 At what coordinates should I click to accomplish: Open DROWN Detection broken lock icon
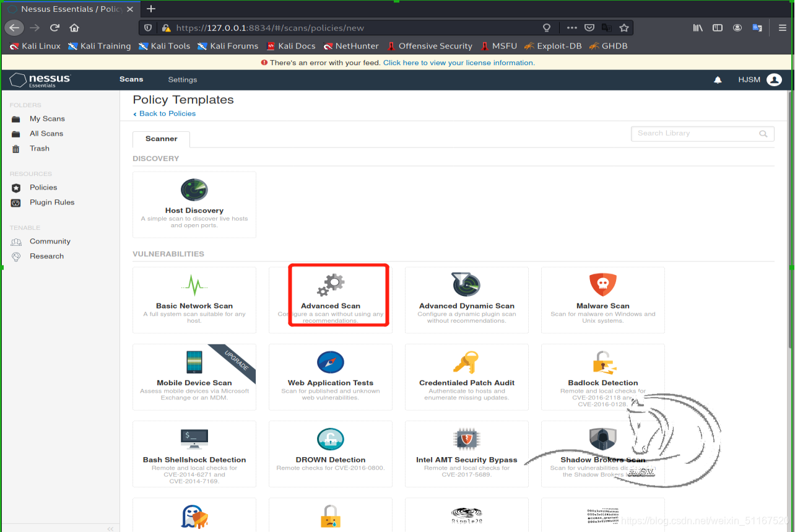click(330, 438)
